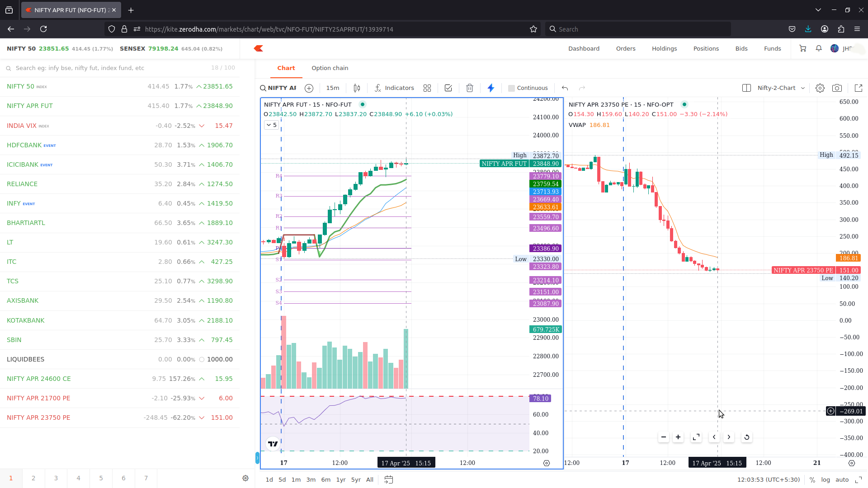The image size is (868, 488).
Task: Open a new browser tab
Action: pyautogui.click(x=131, y=10)
